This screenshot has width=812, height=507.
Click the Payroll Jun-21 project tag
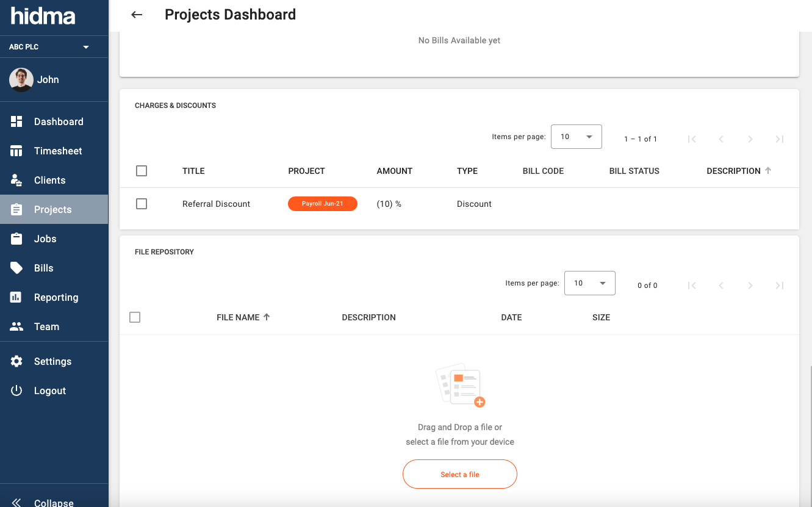click(322, 204)
